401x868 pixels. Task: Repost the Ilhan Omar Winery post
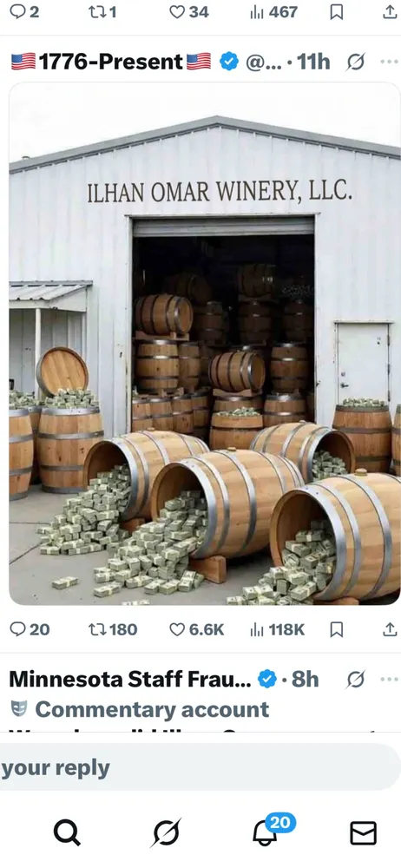coord(113,629)
